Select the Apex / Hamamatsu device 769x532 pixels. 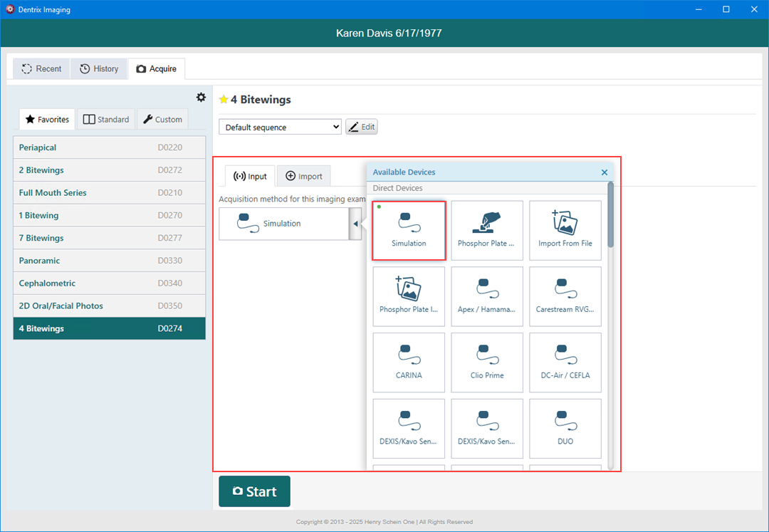(x=487, y=296)
